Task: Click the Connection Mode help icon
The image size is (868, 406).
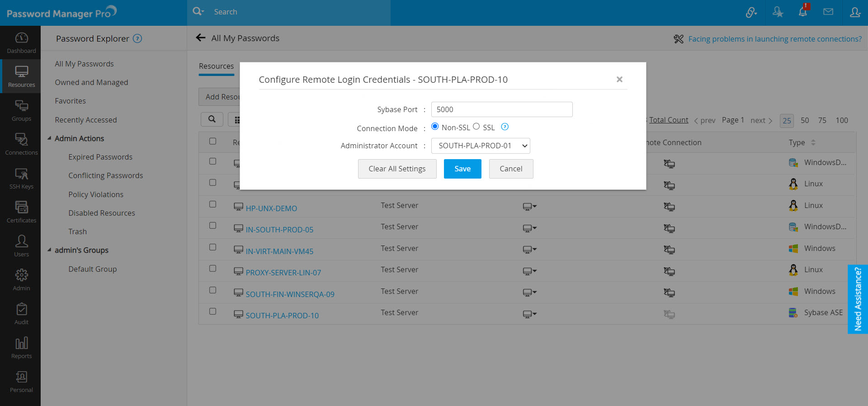Action: (x=505, y=127)
